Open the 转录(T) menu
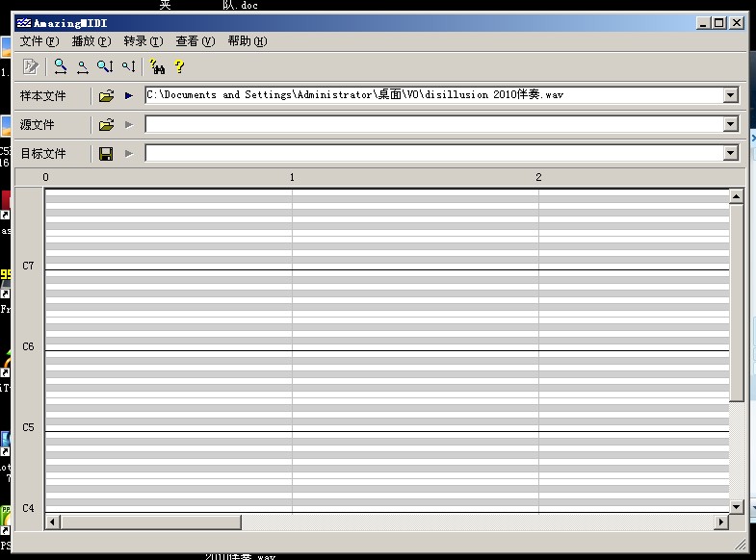 pyautogui.click(x=143, y=41)
